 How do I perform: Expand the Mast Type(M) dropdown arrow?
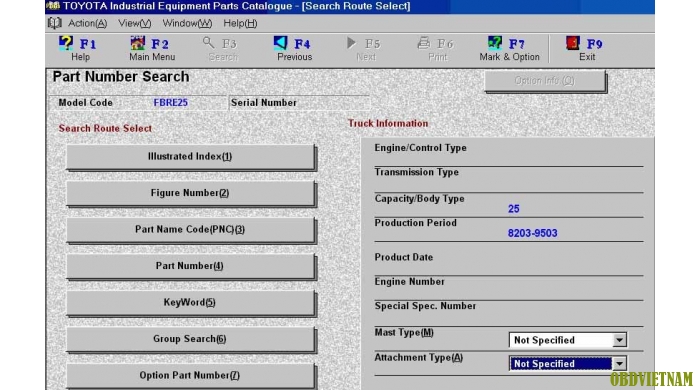click(619, 340)
